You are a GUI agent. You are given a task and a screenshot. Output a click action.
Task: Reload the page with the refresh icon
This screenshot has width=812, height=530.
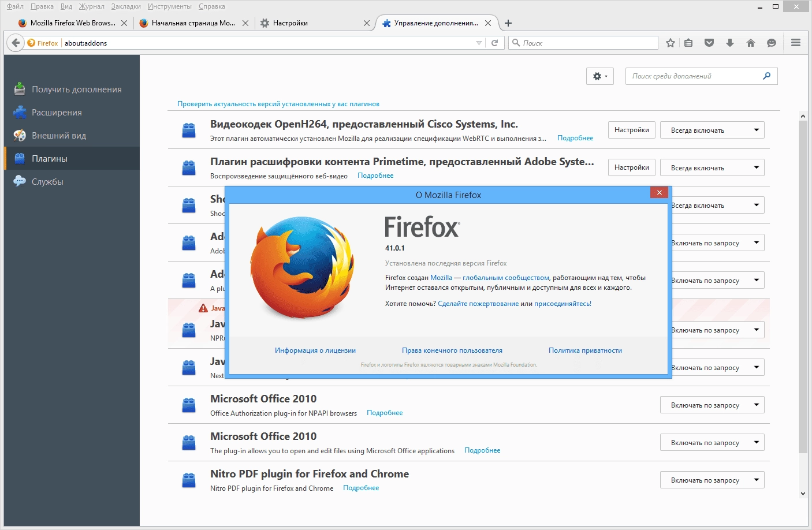pos(494,43)
